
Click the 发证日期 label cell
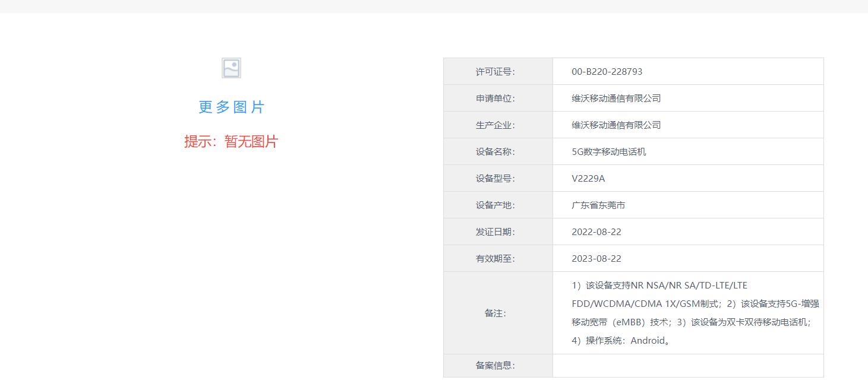click(498, 232)
